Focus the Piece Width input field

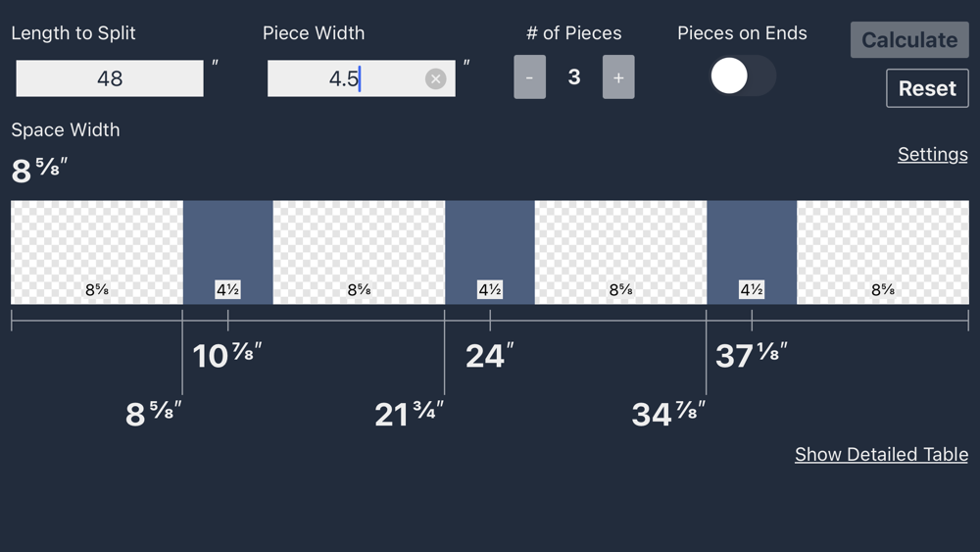click(343, 78)
